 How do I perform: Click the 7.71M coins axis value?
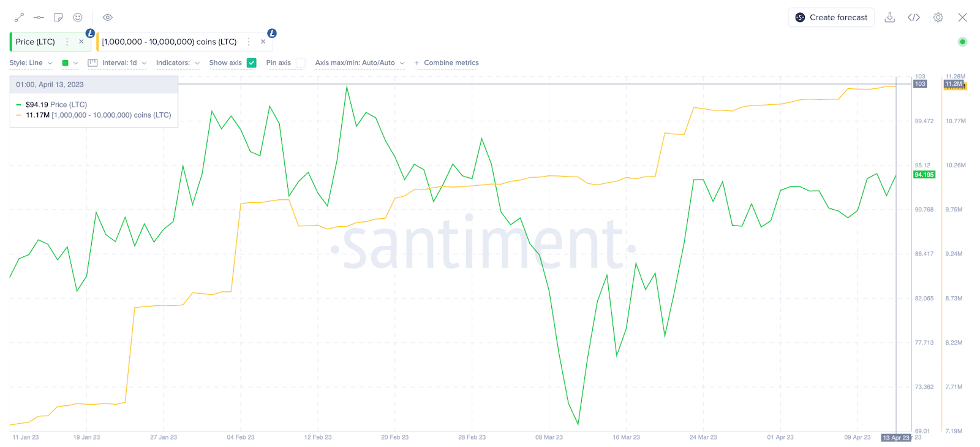click(x=954, y=387)
